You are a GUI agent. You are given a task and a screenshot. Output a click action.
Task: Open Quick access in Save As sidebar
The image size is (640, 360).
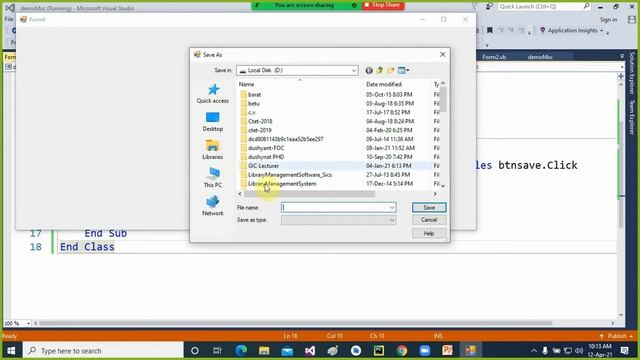coord(213,93)
